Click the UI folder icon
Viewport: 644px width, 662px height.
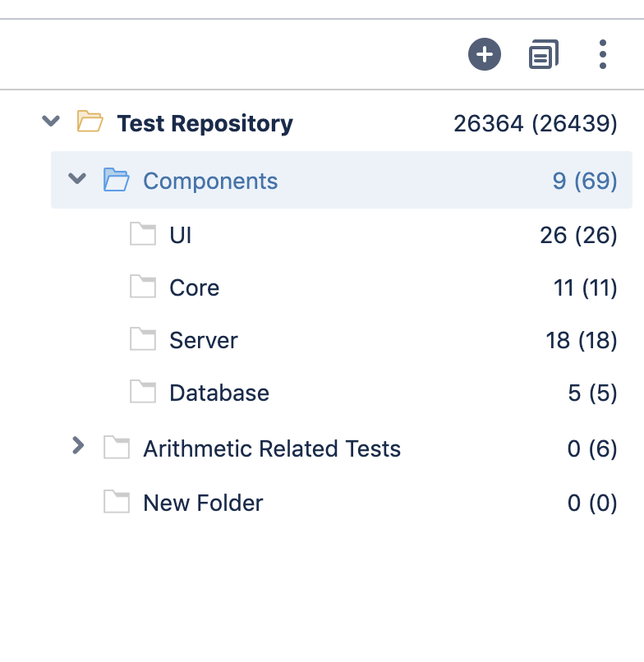click(143, 233)
